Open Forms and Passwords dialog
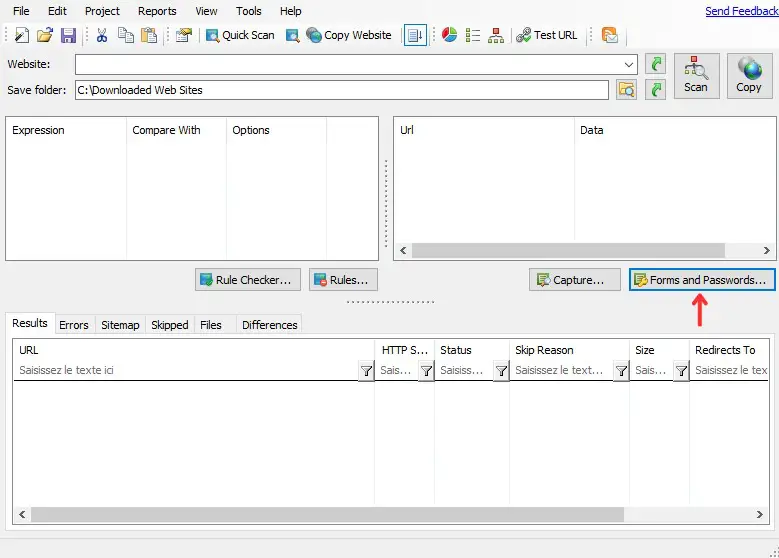This screenshot has height=558, width=779. pos(701,280)
